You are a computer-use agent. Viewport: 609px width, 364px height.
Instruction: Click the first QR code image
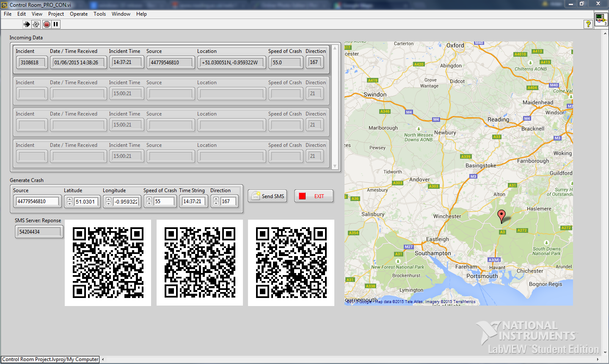click(x=108, y=262)
